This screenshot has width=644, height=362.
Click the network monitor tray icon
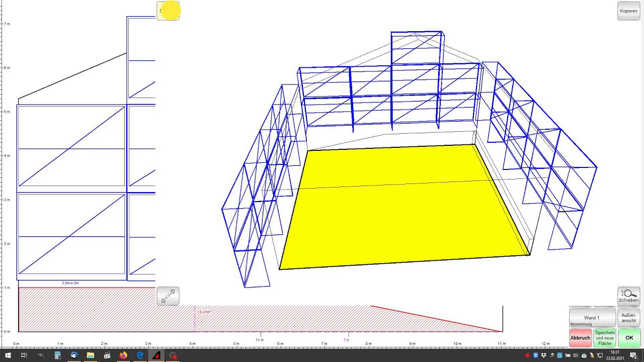tap(600, 355)
